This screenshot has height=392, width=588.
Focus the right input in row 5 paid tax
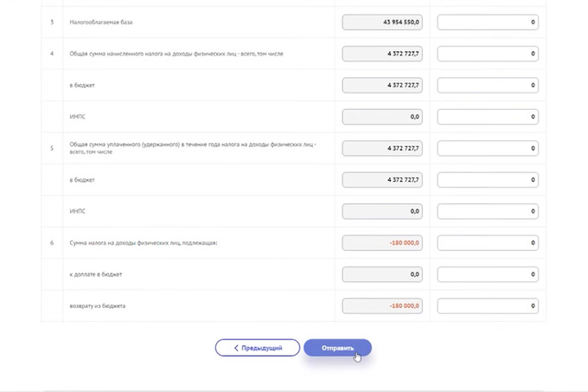tap(488, 148)
